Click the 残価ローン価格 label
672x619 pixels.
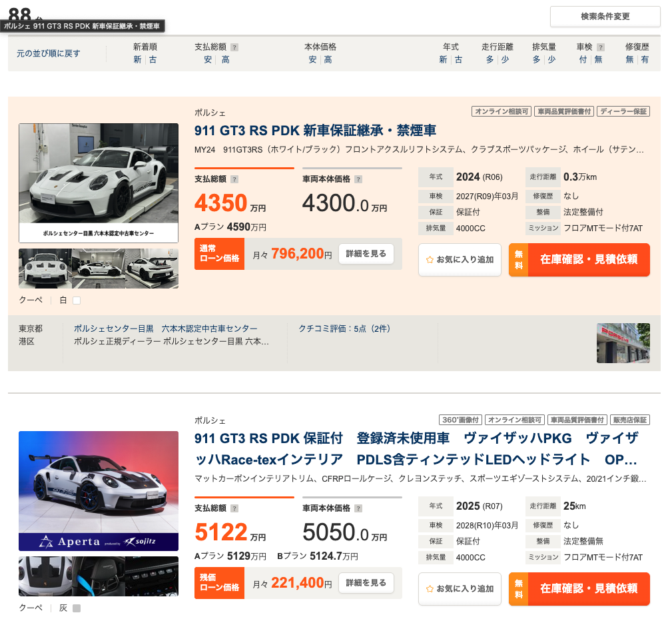coord(219,583)
